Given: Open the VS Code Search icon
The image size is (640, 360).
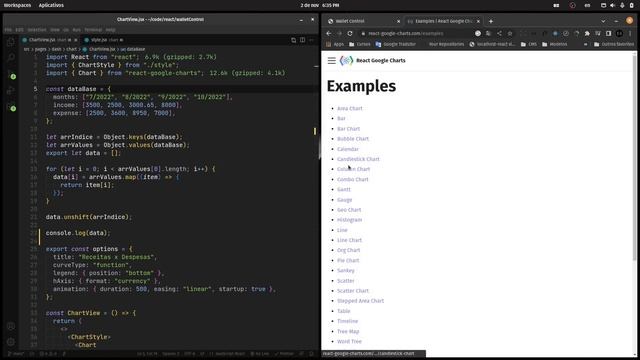Looking at the screenshot, I should pyautogui.click(x=11, y=58).
